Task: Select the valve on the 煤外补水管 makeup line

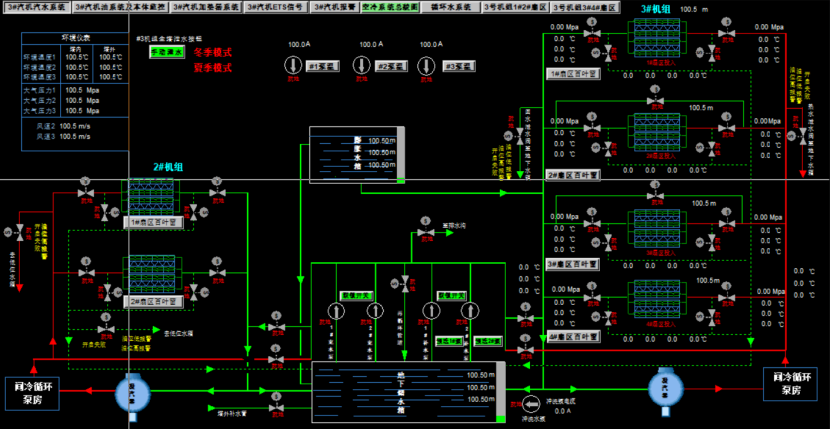Action: [x=276, y=407]
